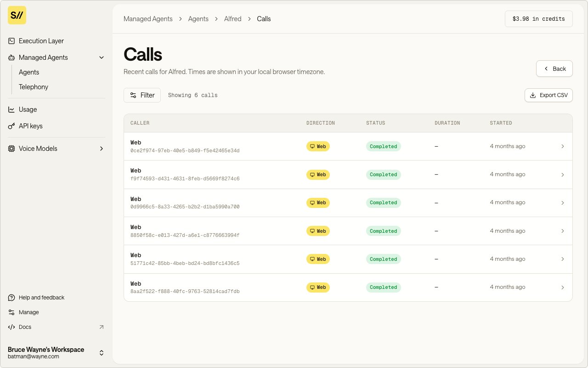Click the DURATION column header
The width and height of the screenshot is (588, 368).
coord(447,123)
